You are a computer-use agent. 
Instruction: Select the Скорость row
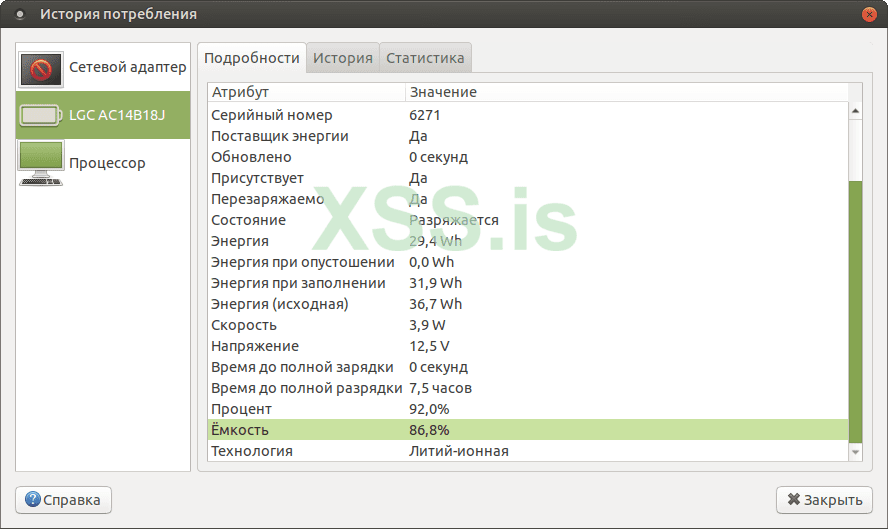point(528,325)
